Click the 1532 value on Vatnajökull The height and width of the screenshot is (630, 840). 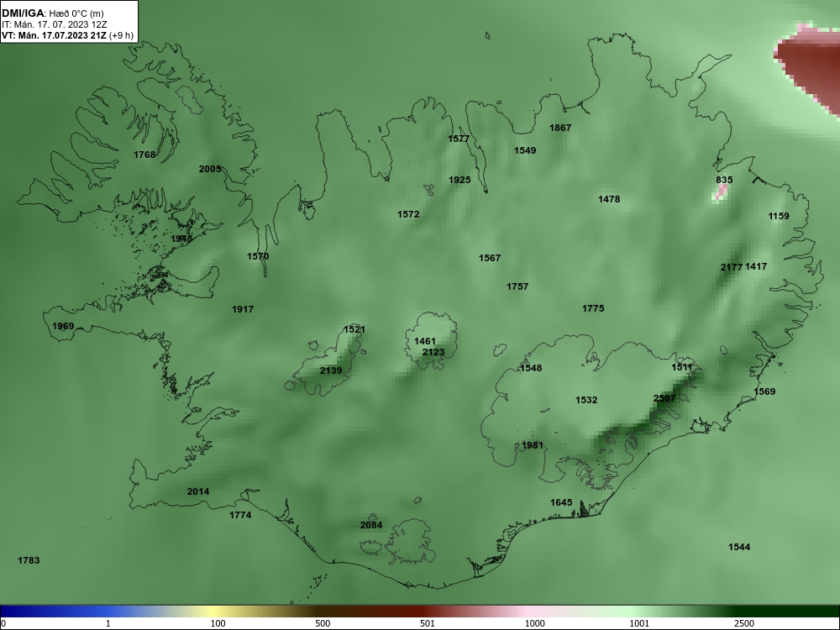click(x=586, y=400)
